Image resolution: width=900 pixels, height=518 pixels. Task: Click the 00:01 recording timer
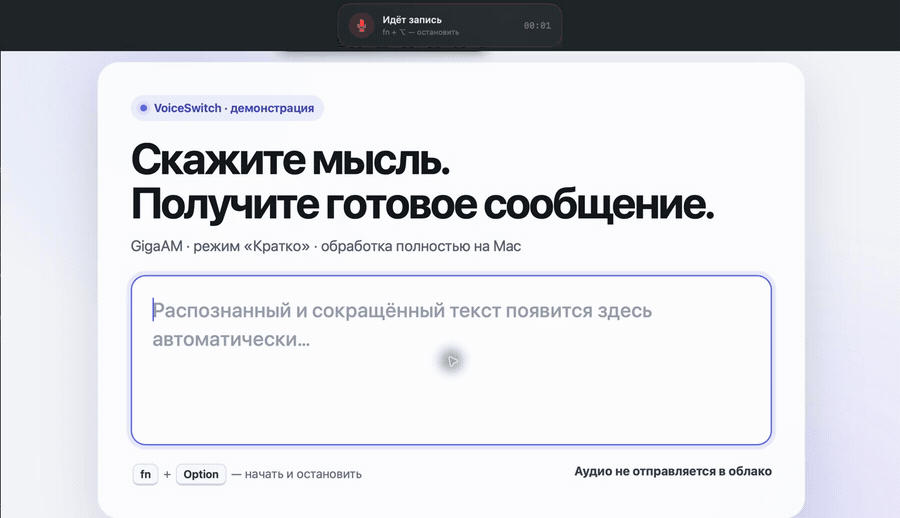click(537, 26)
